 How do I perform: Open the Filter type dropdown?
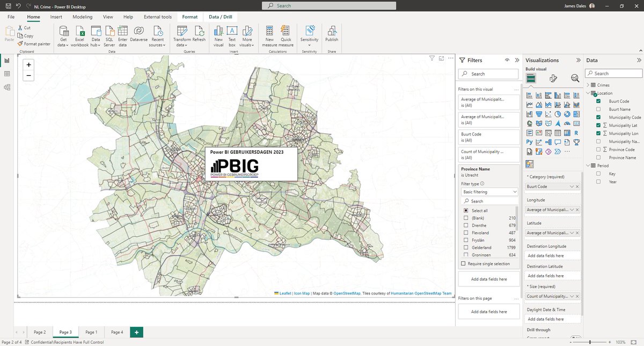point(489,191)
